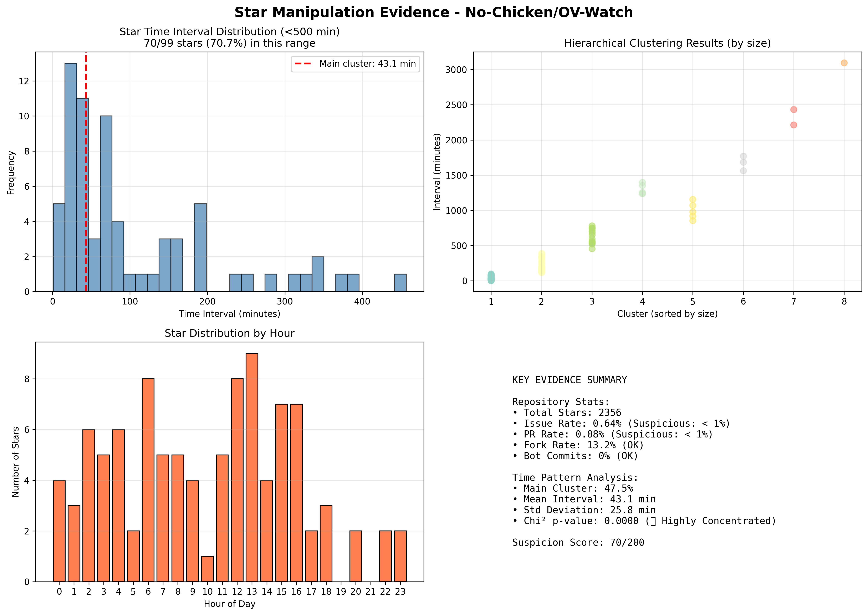Click the hour 23 bar

point(400,556)
